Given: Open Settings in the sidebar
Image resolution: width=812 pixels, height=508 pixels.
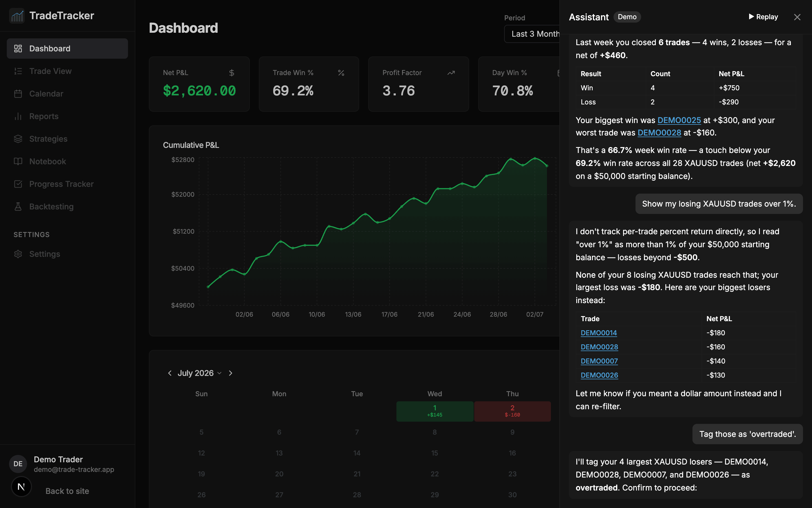Looking at the screenshot, I should (67, 254).
